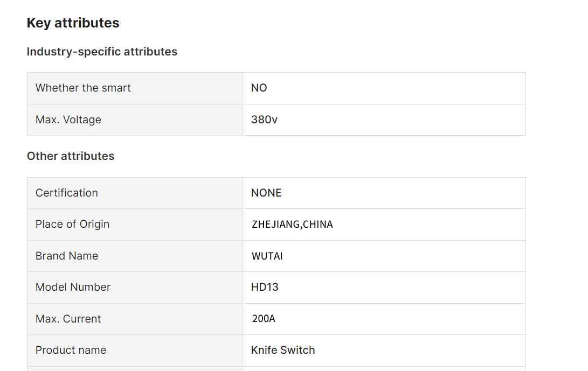Click the Brand Name label
Screen dimensions: 588x371
[67, 256]
